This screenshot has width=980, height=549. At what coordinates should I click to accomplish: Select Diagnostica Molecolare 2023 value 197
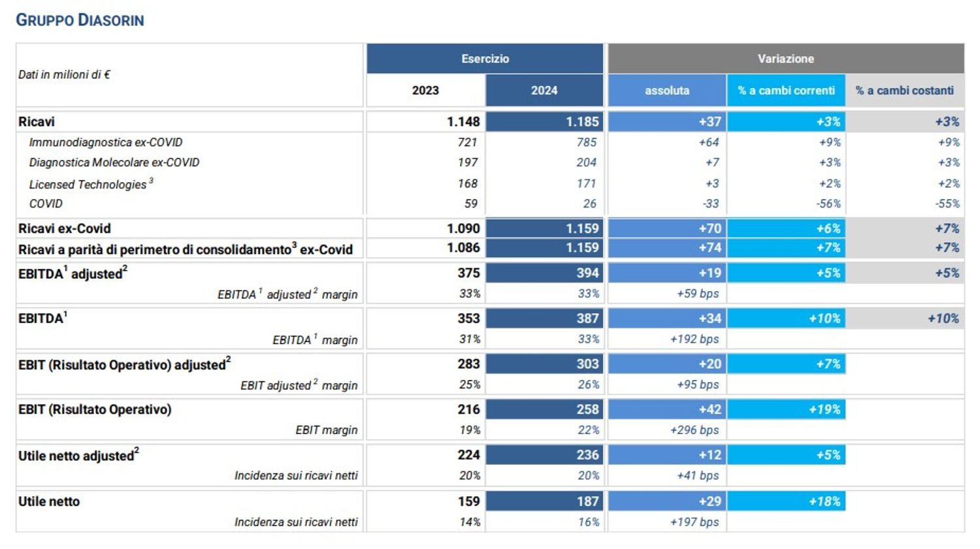[467, 163]
